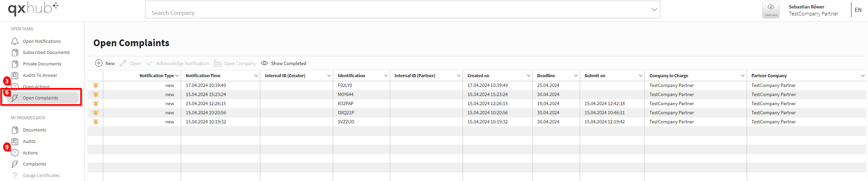Open the Open Notifications bell icon
Image resolution: width=868 pixels, height=181 pixels.
coord(15,41)
